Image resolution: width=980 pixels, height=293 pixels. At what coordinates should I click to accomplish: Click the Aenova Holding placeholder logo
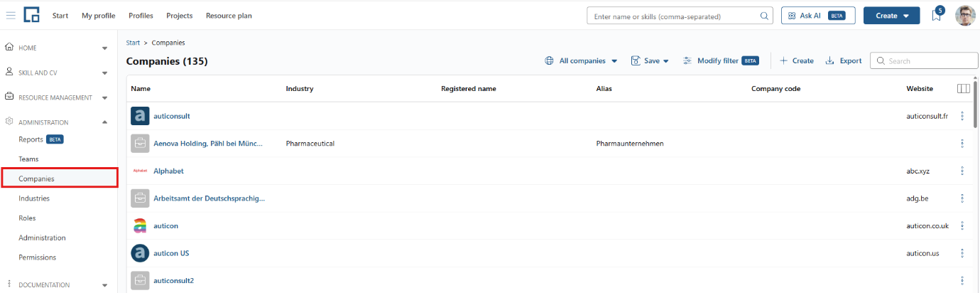[140, 143]
